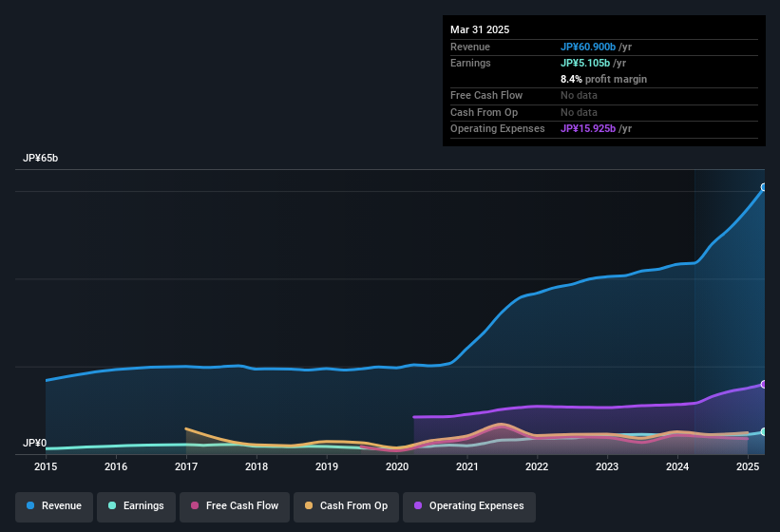The image size is (780, 532).
Task: Toggle the Operating Expenses legend button
Action: pos(469,506)
